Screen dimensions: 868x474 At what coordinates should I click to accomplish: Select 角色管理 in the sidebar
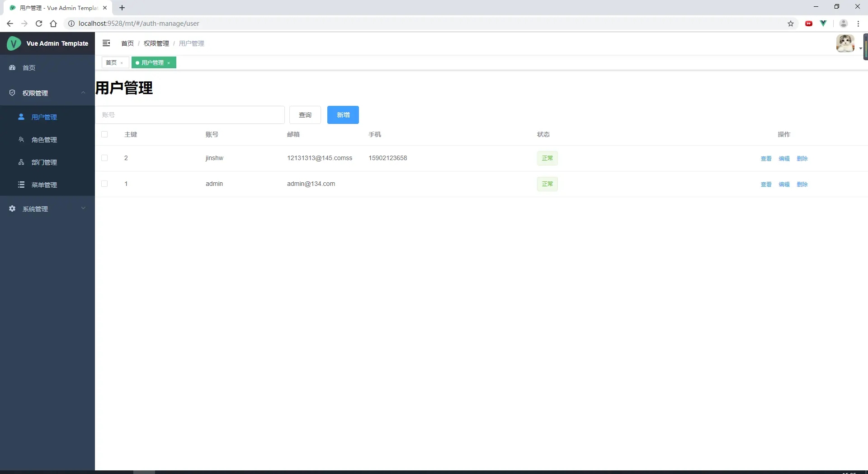(x=47, y=139)
